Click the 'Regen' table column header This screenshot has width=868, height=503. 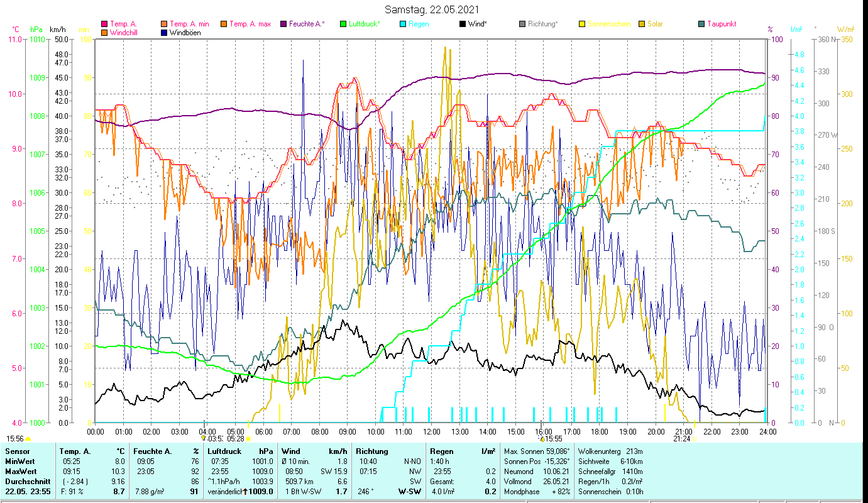tap(442, 451)
